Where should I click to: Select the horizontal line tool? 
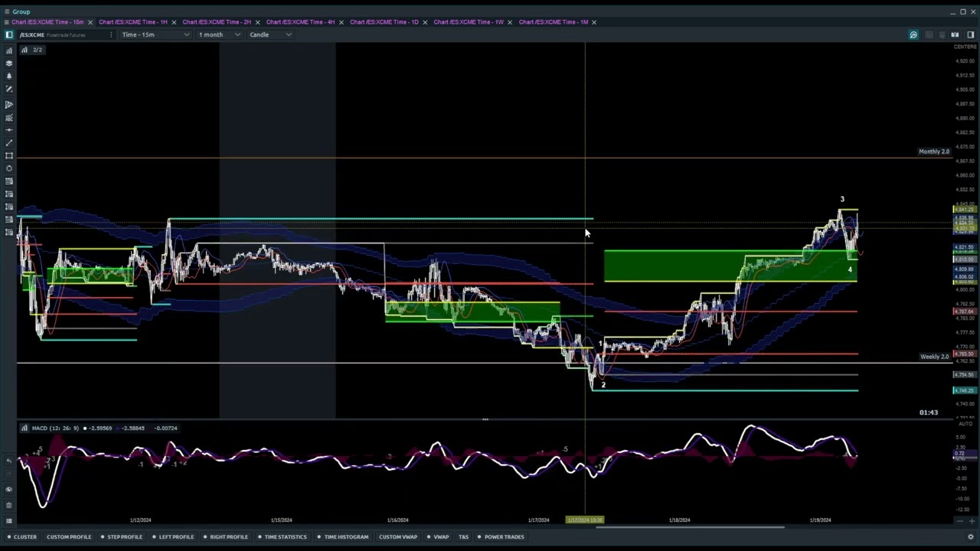[9, 130]
